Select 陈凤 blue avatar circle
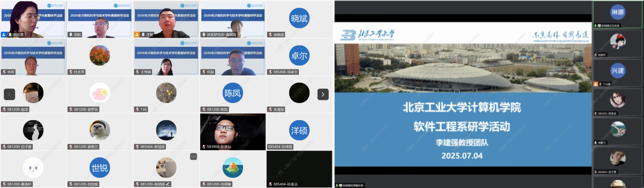Screen dimensions: 644x188 233,93
